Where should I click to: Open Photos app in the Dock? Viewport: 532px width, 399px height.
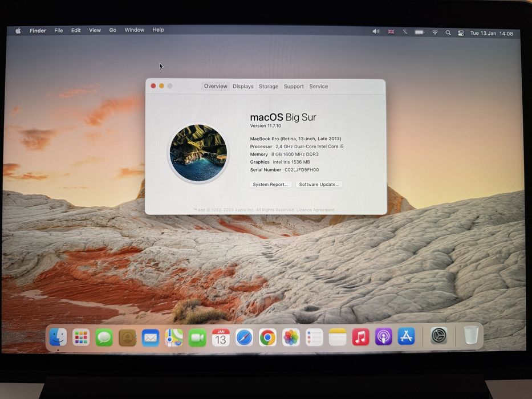click(291, 337)
